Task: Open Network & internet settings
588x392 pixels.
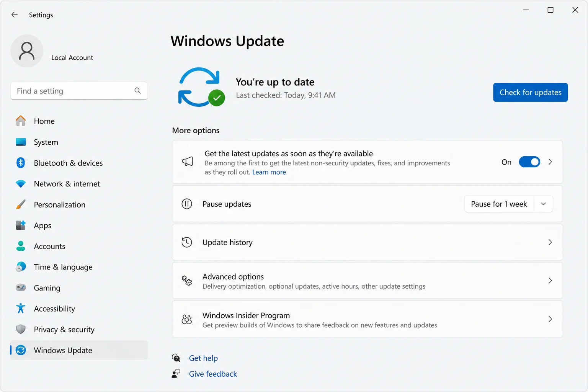Action: point(79,184)
